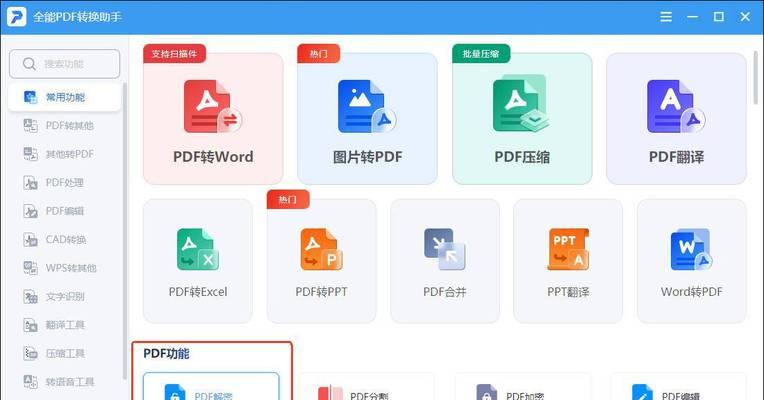764x400 pixels.
Task: Launch the PDF压缩 compression tool
Action: pos(522,119)
